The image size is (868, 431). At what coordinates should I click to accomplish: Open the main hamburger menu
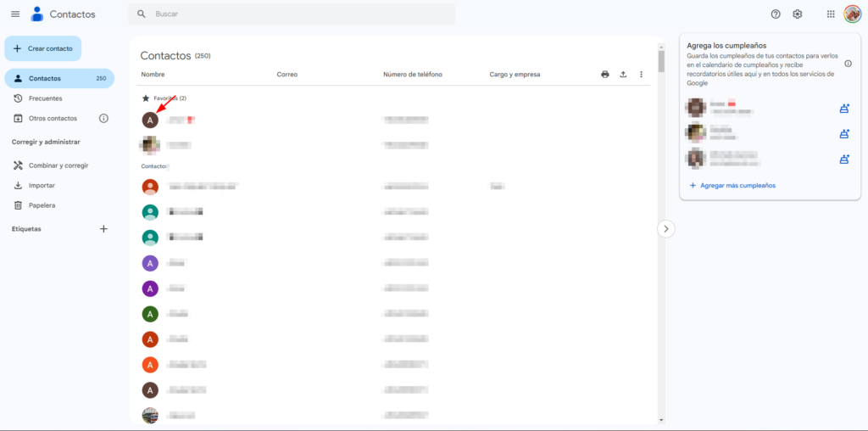[x=14, y=14]
